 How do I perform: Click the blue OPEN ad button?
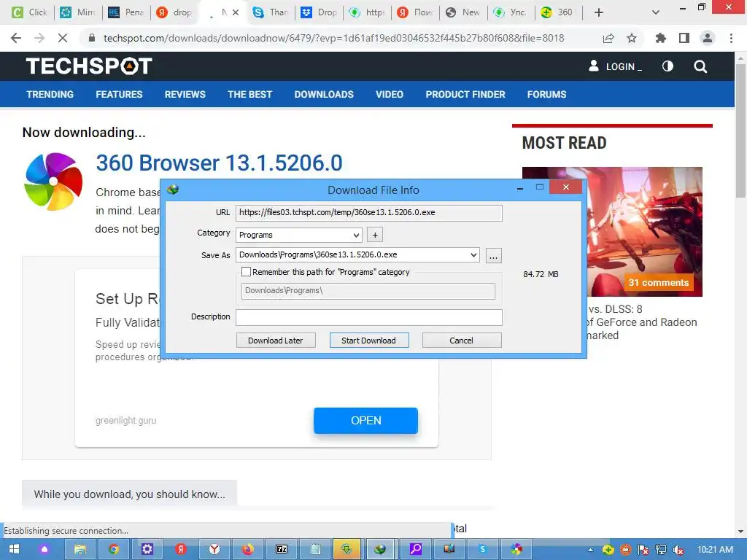click(x=366, y=421)
